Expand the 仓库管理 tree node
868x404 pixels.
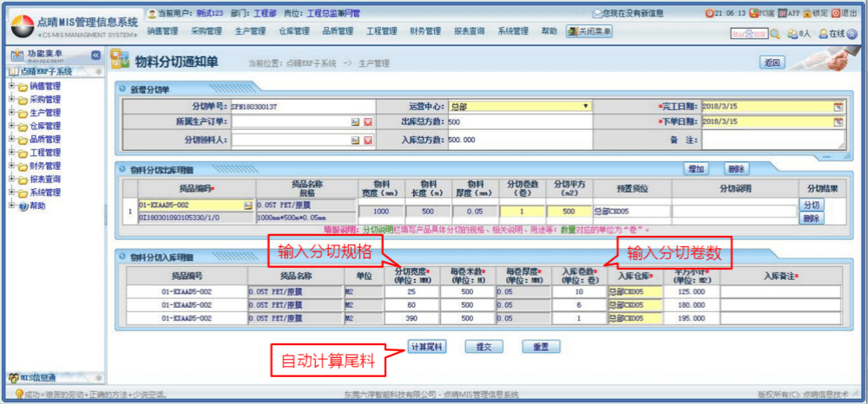11,126
